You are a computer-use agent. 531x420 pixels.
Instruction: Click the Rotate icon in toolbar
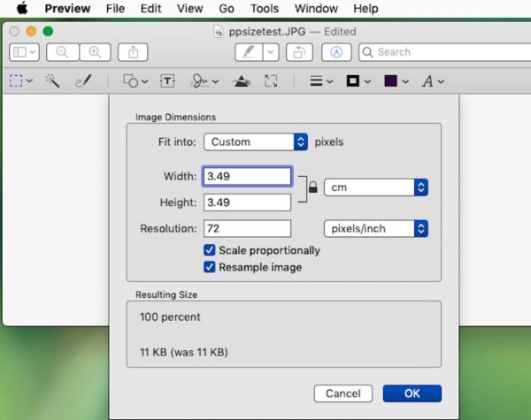(298, 52)
